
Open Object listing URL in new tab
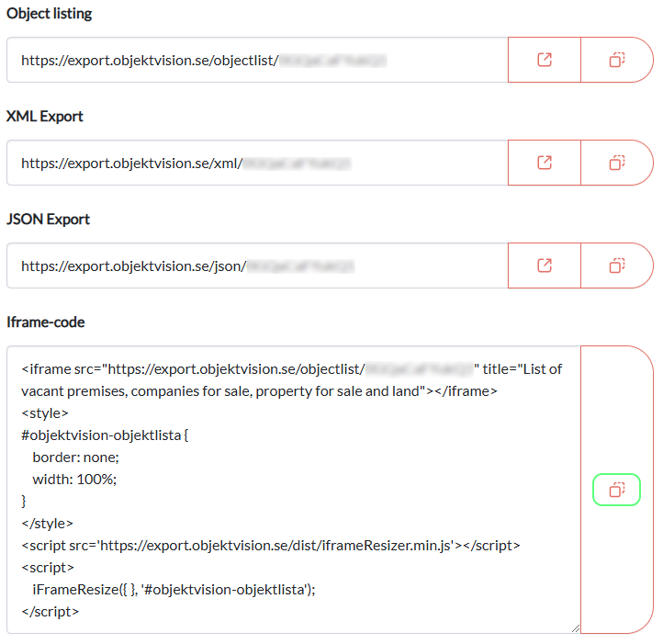545,60
